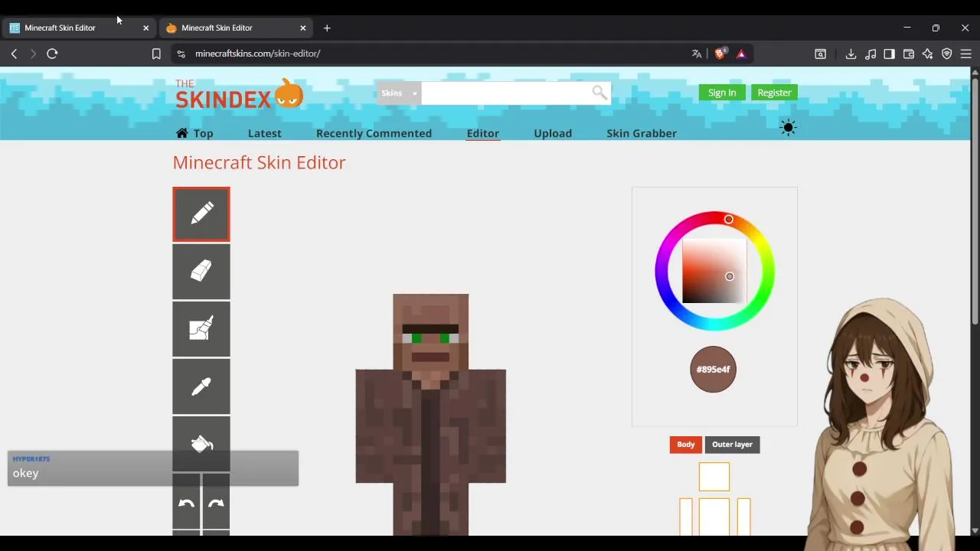Select the Eraser tool
Image resolution: width=980 pixels, height=551 pixels.
click(201, 272)
